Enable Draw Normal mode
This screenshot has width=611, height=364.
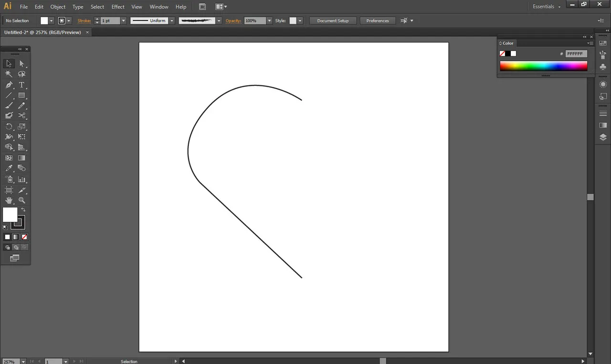pos(7,247)
